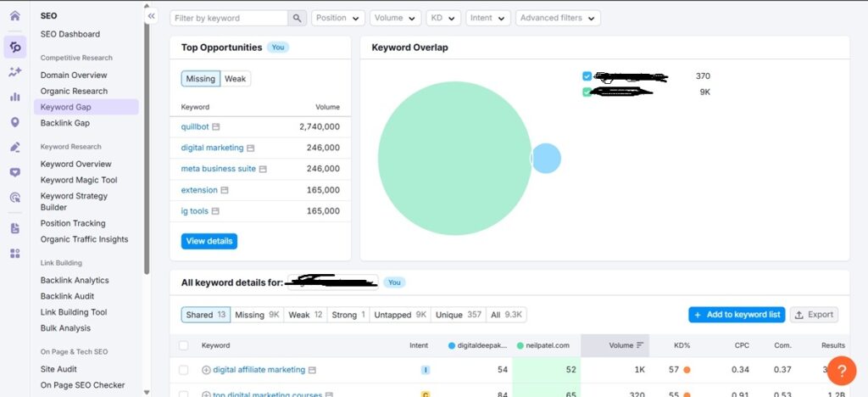Select the Weak toggle in Top Opportunities
This screenshot has height=397, width=868.
[236, 79]
